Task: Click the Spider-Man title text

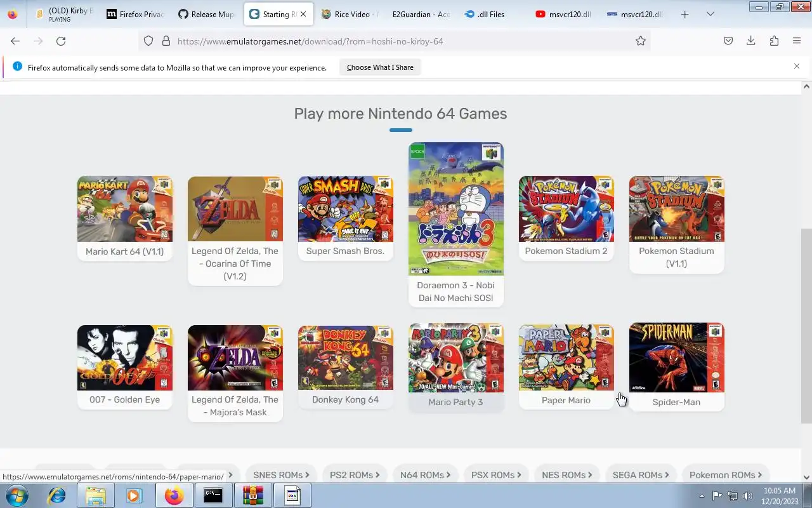Action: tap(676, 402)
